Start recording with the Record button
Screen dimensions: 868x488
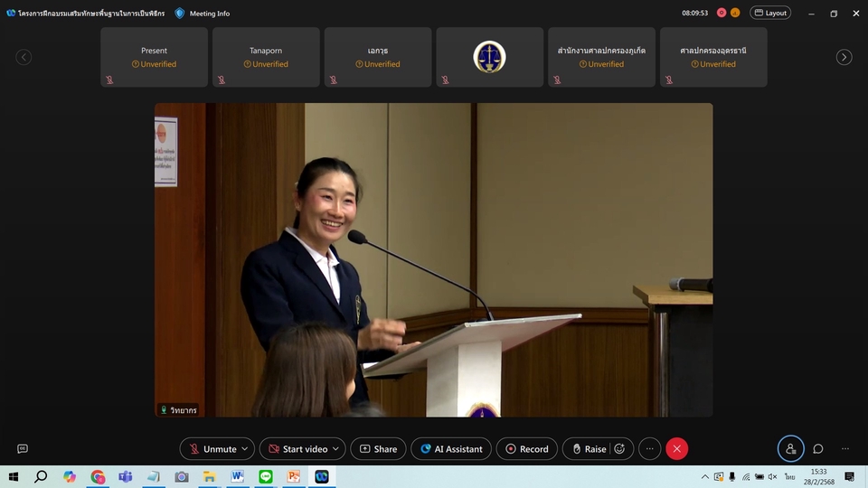(526, 448)
